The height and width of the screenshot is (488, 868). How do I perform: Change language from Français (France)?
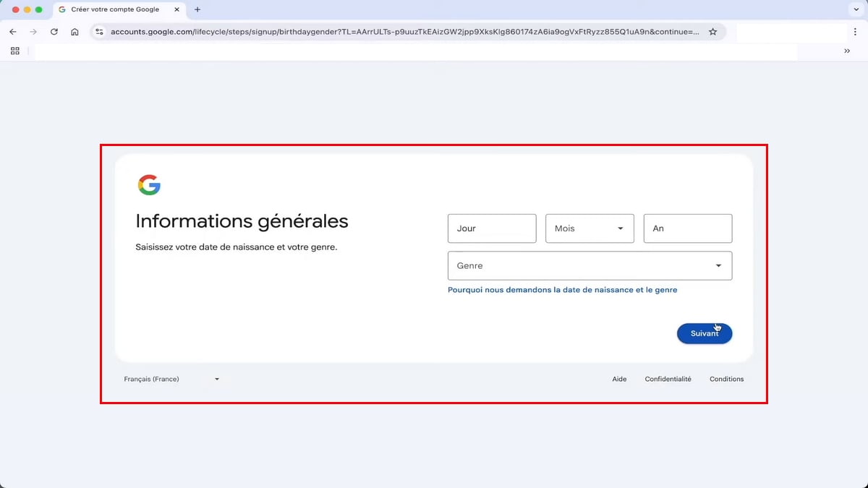point(171,379)
